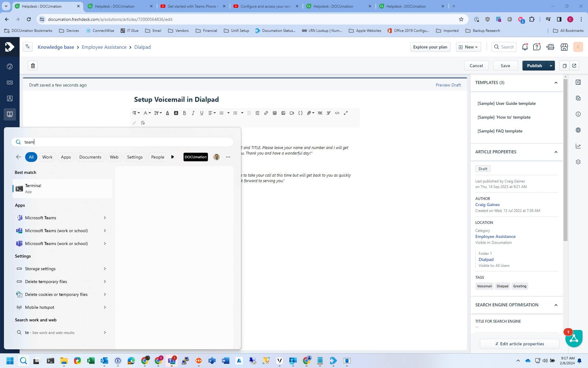588x368 pixels.
Task: Toggle underline formatting in editor toolbar
Action: tap(202, 113)
